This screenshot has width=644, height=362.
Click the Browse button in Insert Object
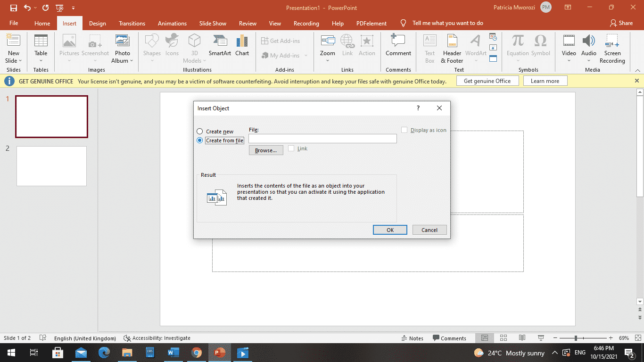tap(265, 150)
